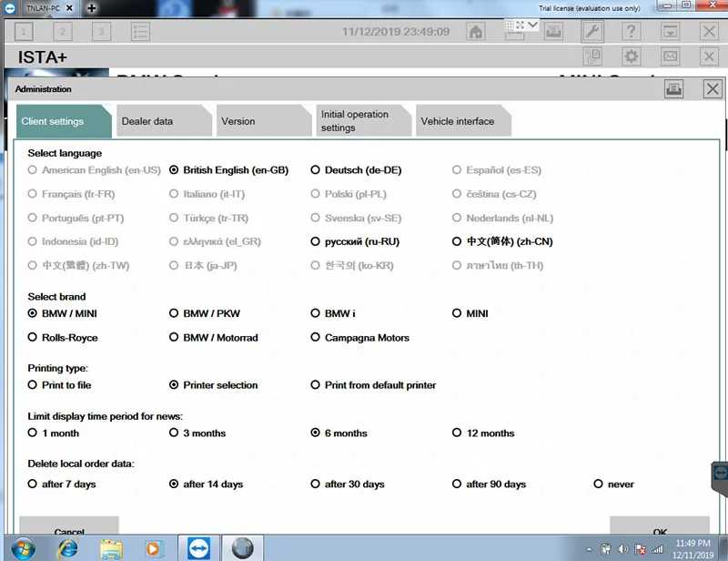Click the ISTA home icon
The height and width of the screenshot is (561, 728).
point(476,32)
